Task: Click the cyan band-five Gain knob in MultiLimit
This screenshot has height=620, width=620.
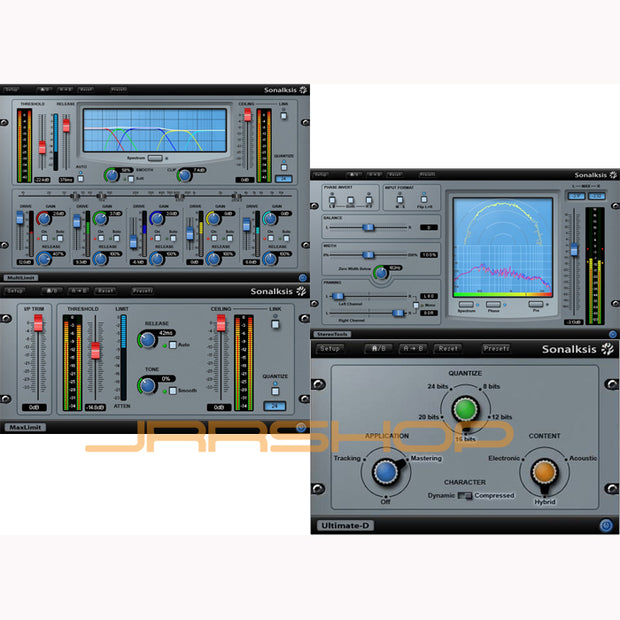Action: coord(270,218)
